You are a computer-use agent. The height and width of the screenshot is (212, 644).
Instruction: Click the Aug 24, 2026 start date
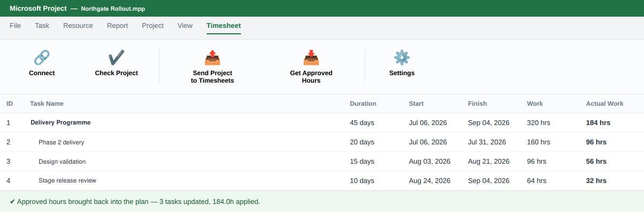point(430,181)
